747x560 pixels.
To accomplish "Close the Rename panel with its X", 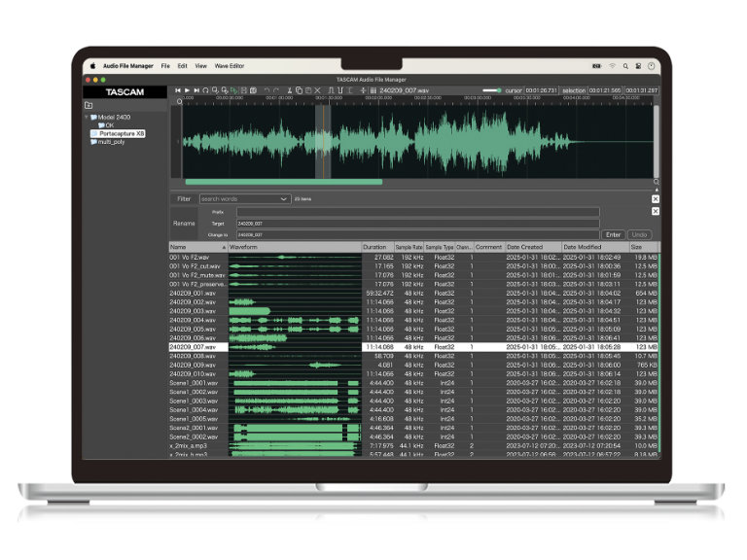I will click(x=656, y=211).
